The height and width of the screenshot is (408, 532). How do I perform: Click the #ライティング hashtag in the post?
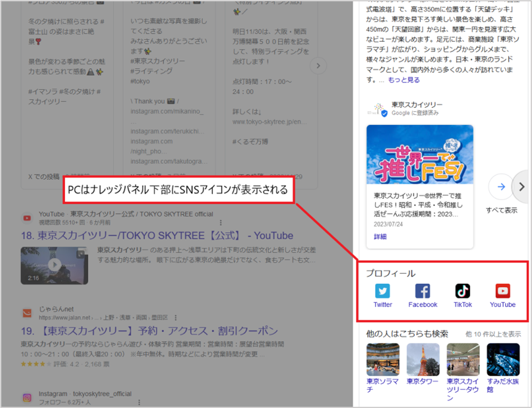(151, 71)
